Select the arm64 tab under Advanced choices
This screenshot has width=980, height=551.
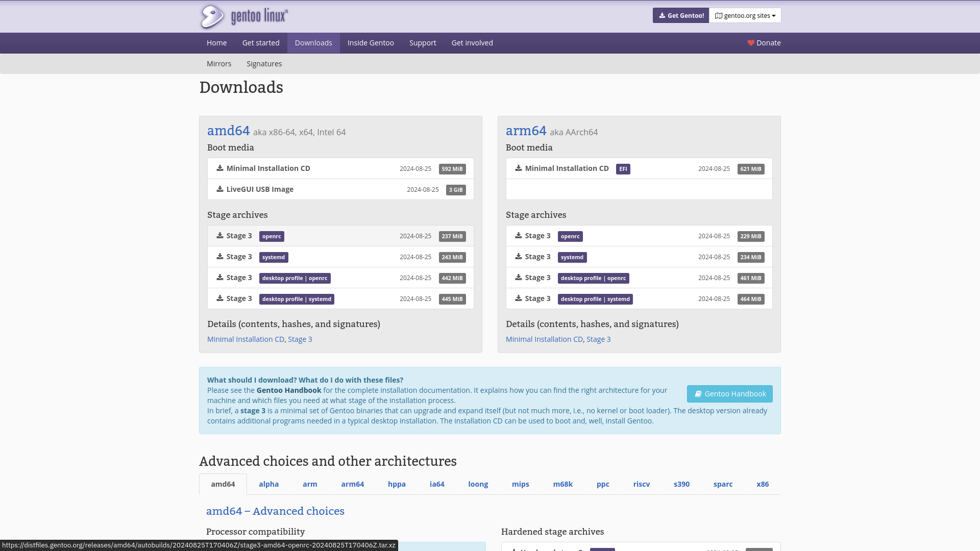pos(352,484)
